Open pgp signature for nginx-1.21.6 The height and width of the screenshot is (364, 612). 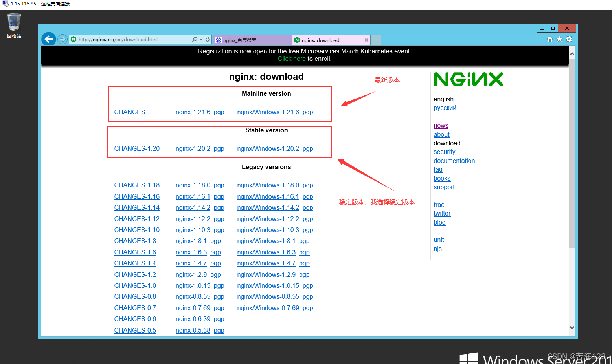point(219,112)
